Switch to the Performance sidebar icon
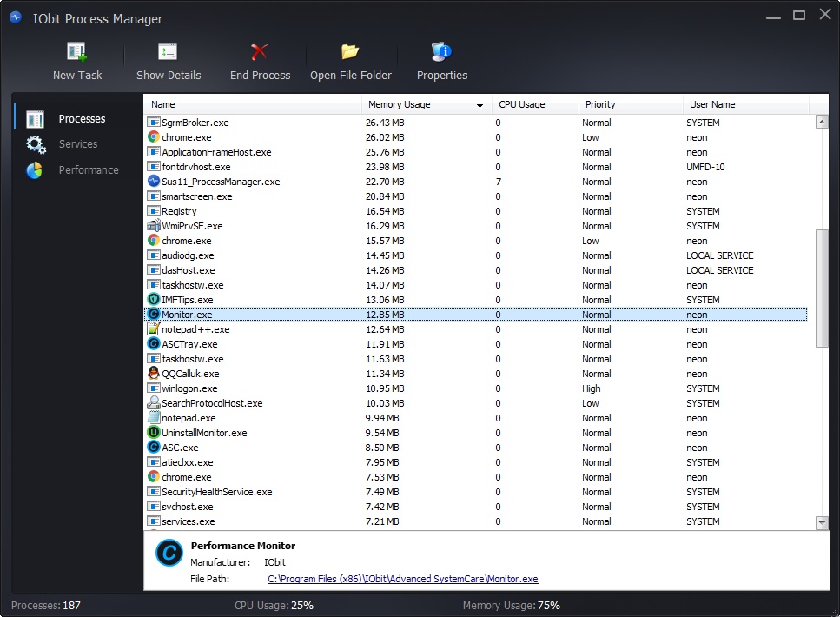Viewport: 840px width, 617px height. [x=35, y=170]
